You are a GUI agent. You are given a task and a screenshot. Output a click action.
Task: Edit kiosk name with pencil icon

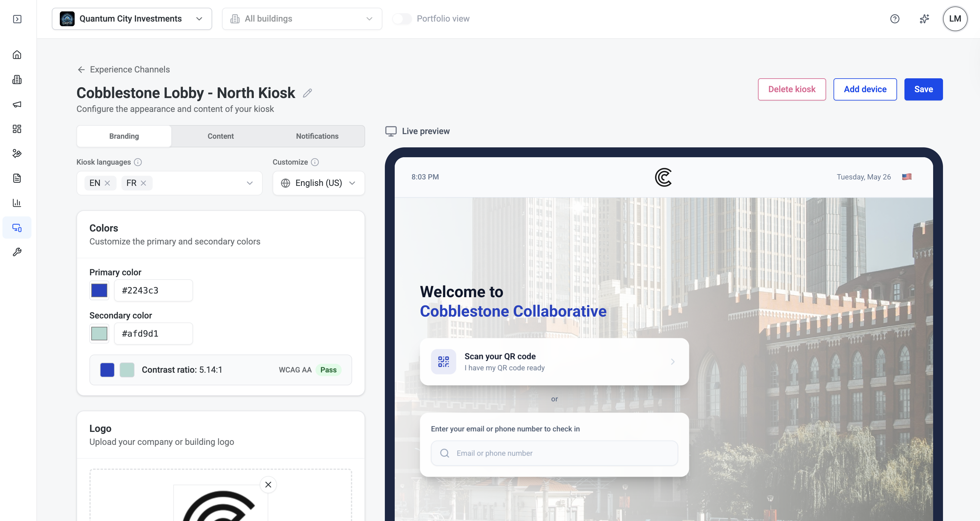click(x=307, y=93)
